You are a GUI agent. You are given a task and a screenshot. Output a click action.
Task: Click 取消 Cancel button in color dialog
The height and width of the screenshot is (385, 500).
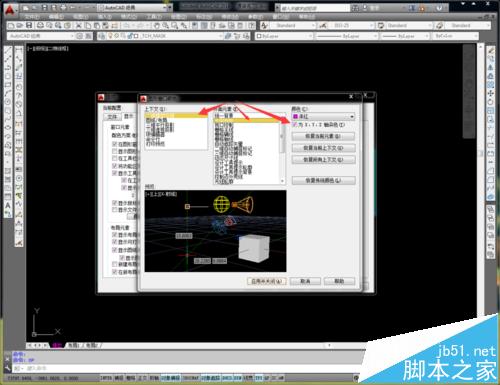pos(305,281)
